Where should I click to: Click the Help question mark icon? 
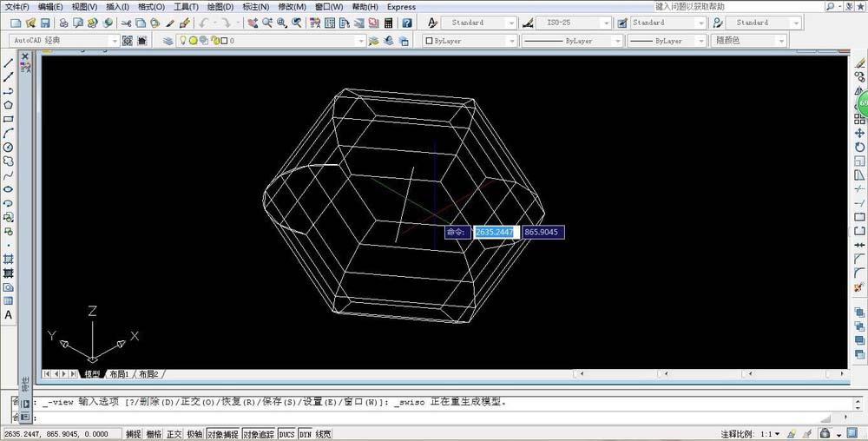(406, 23)
